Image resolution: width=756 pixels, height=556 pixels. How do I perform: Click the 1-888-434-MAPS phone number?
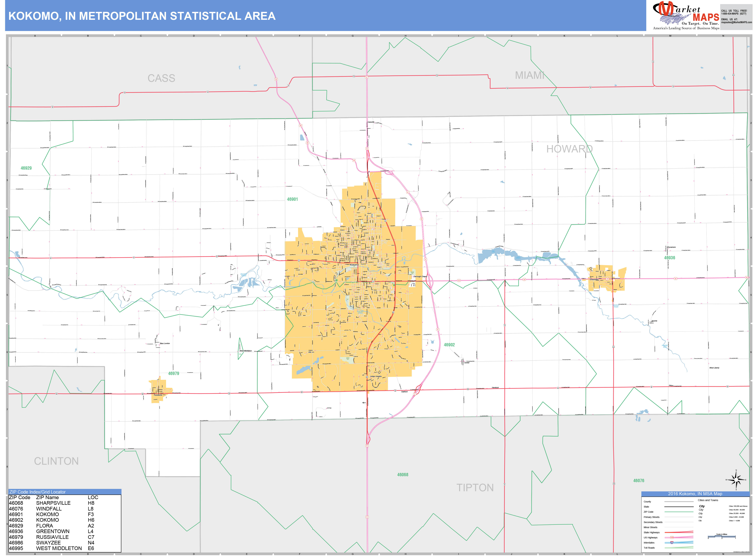point(734,14)
